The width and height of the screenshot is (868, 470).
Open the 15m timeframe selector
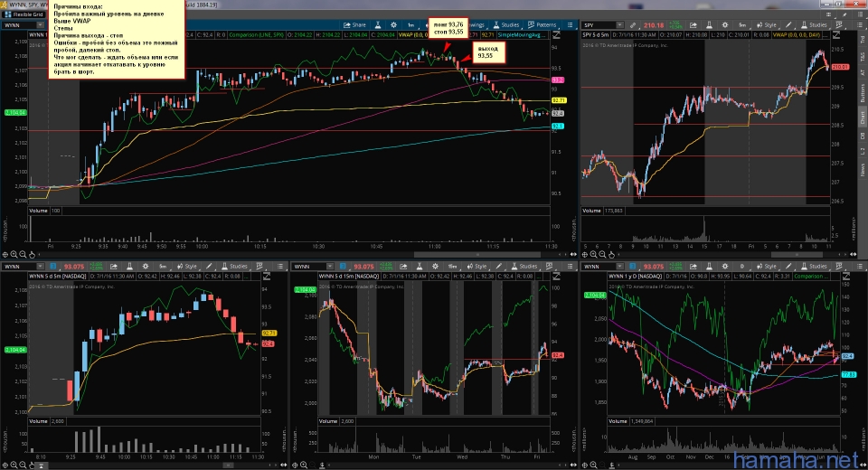[x=453, y=267]
